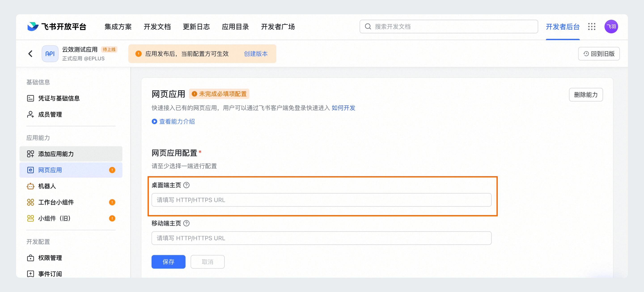The width and height of the screenshot is (644, 292).
Task: Click the 云效测试应用 app name
Action: pyautogui.click(x=80, y=49)
